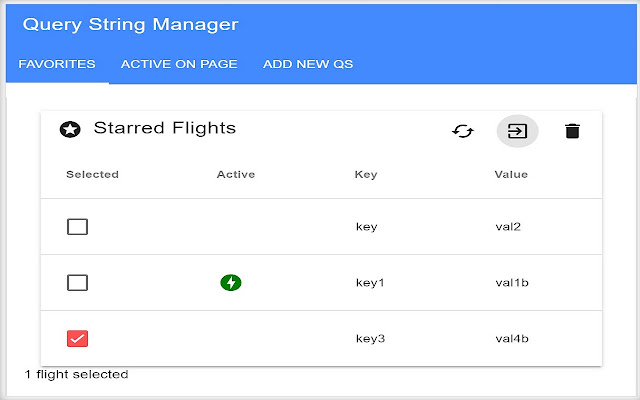The height and width of the screenshot is (400, 640).
Task: Click the Selected column header
Action: coord(92,175)
